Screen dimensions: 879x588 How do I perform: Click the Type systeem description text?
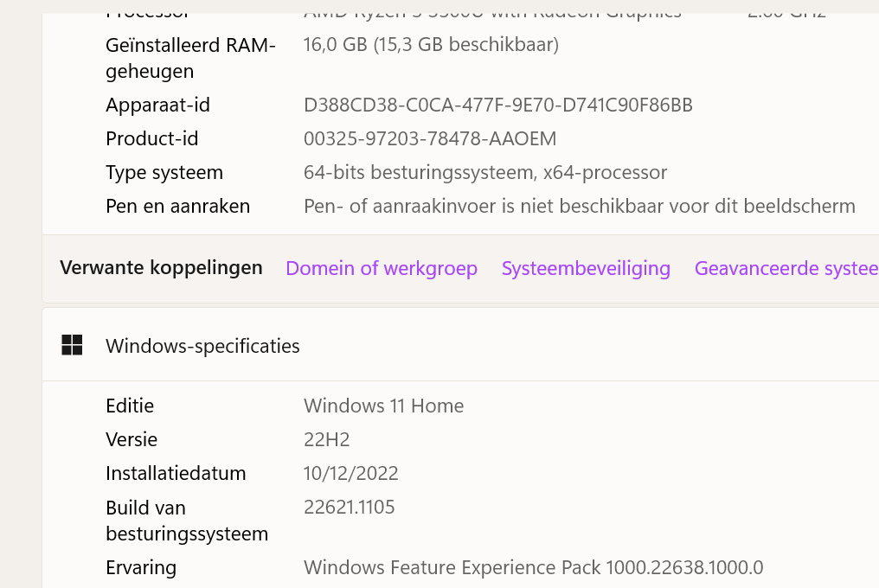coord(484,172)
